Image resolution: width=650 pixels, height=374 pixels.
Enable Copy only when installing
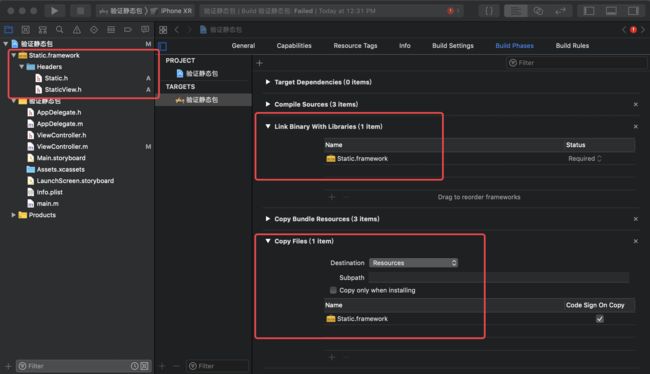click(x=333, y=290)
